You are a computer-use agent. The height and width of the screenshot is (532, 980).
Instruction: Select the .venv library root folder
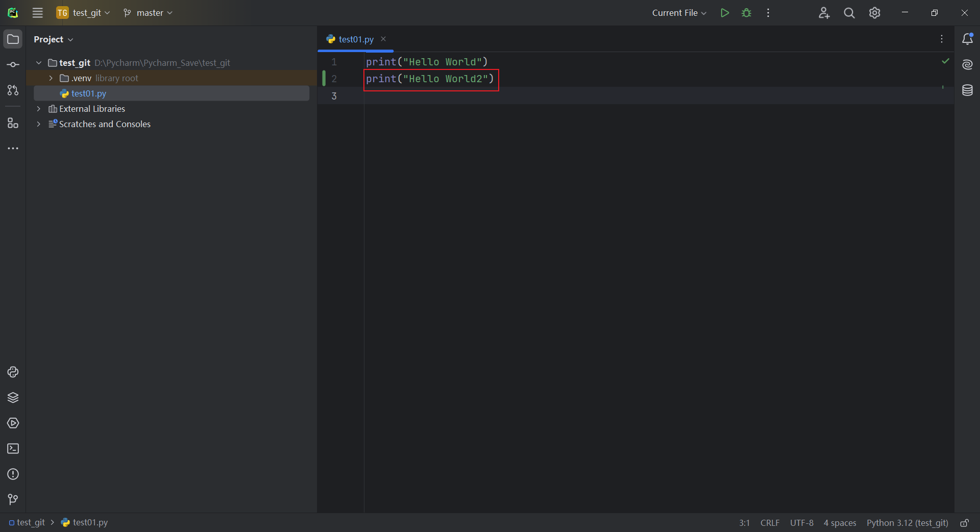click(x=171, y=78)
